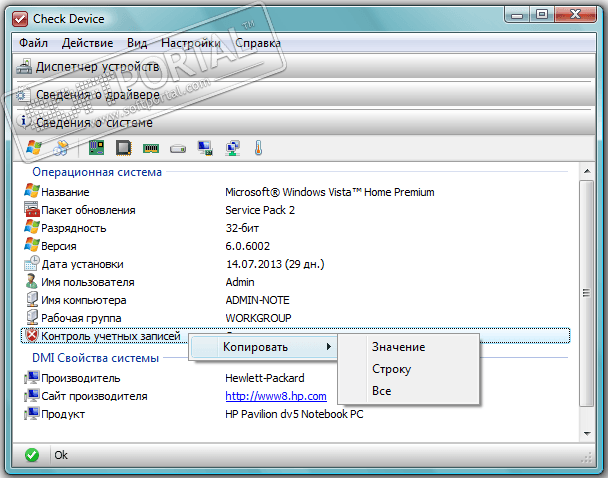Expand the Сведения о драйвере section
Screen dimensions: 608x478
pos(304,94)
